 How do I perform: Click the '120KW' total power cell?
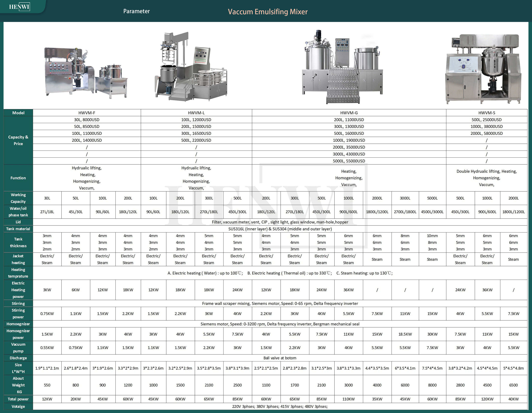coord(487,399)
